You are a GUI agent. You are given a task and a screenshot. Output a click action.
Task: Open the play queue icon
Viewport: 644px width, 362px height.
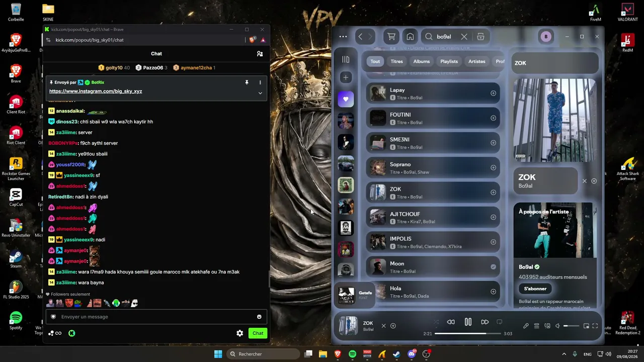tap(536, 326)
